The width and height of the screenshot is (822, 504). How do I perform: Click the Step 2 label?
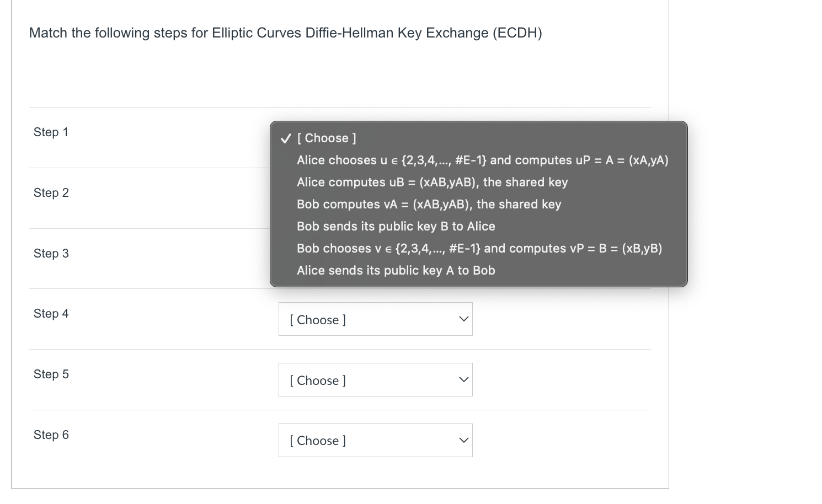[51, 192]
